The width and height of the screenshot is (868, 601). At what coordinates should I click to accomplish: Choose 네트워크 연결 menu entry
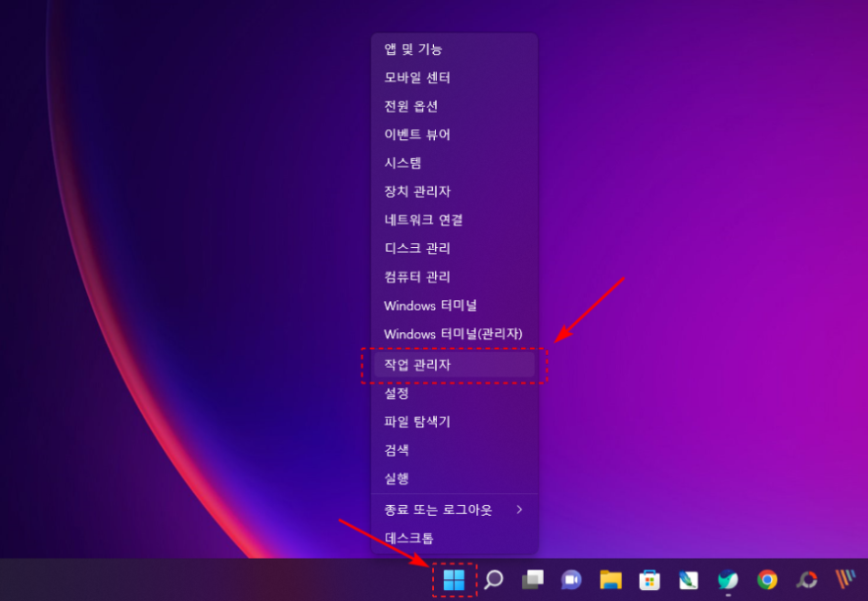pos(455,220)
